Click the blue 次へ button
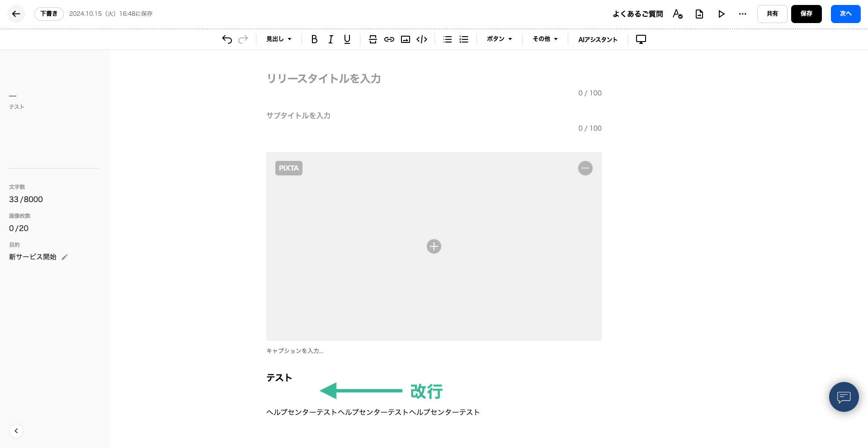Screen dimensions: 868x448 845,14
